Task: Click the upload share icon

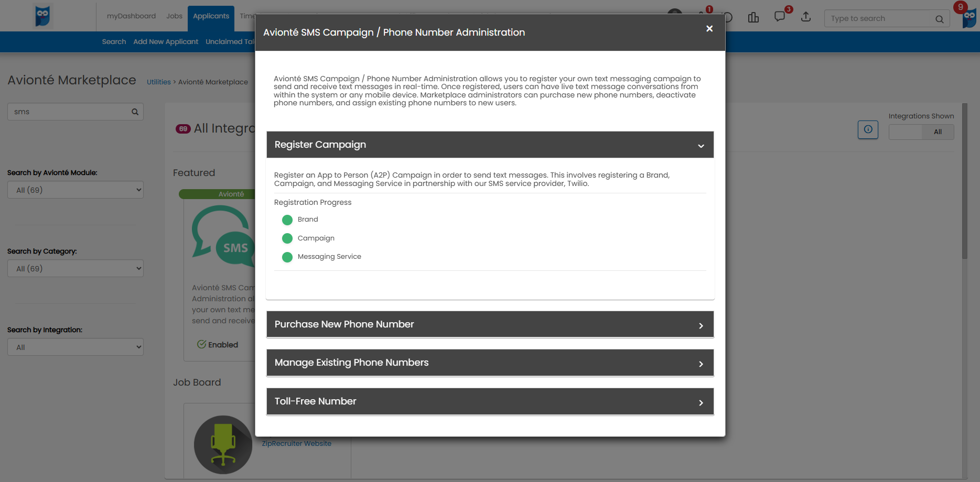Action: [806, 17]
